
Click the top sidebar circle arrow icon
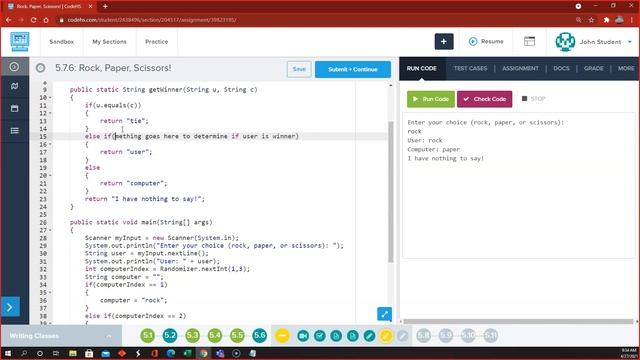pos(14,67)
